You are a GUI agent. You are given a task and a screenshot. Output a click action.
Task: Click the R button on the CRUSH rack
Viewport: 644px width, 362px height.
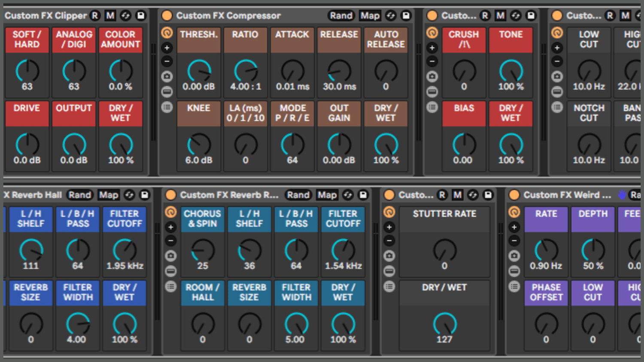485,16
